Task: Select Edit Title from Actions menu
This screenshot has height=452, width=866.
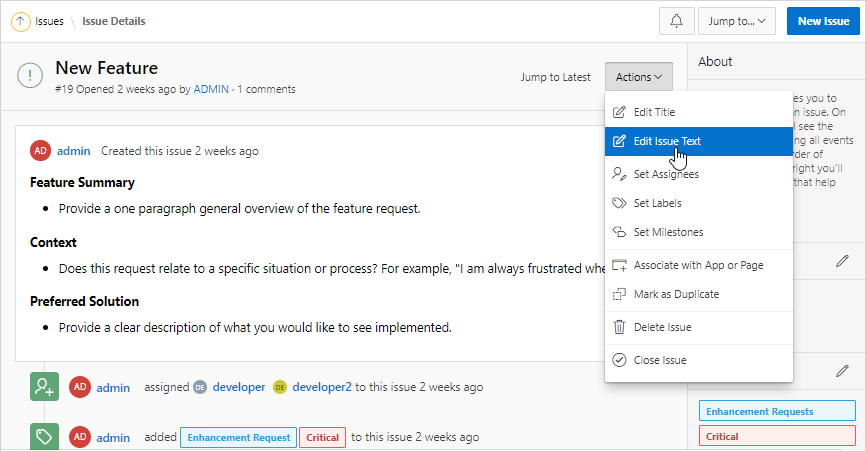Action: 654,111
